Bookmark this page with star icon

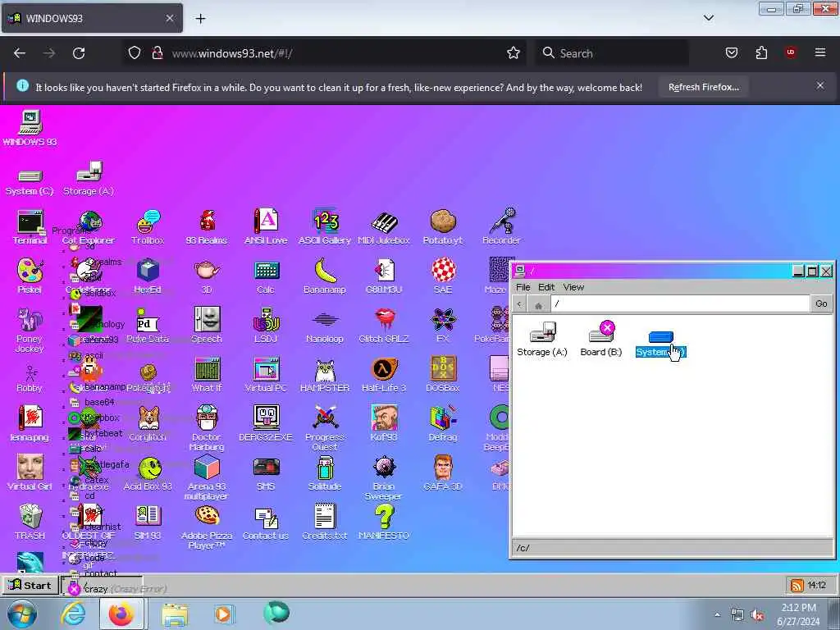(x=514, y=53)
